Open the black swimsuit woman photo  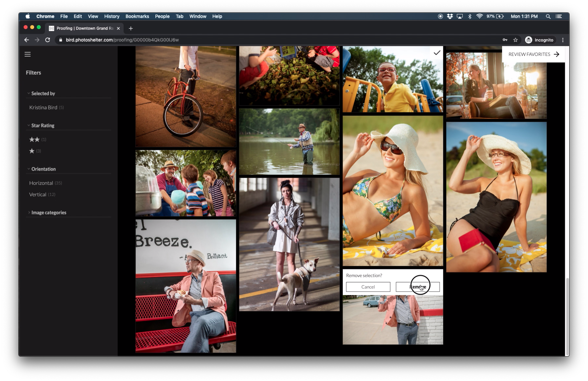click(496, 197)
